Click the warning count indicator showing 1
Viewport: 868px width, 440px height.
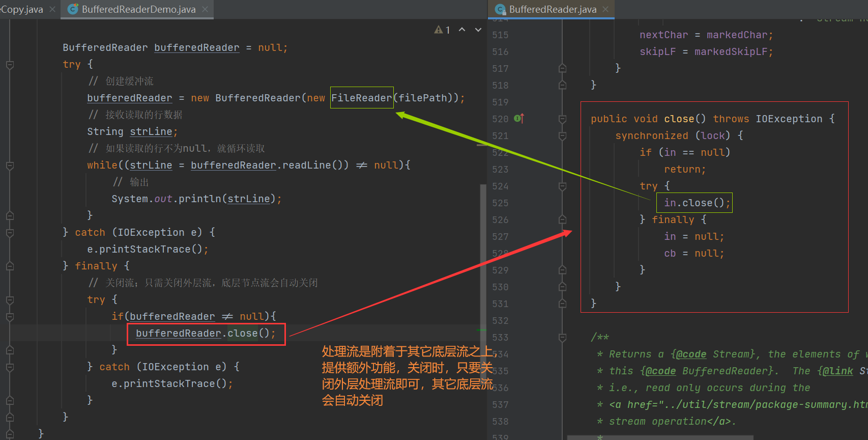tap(442, 30)
